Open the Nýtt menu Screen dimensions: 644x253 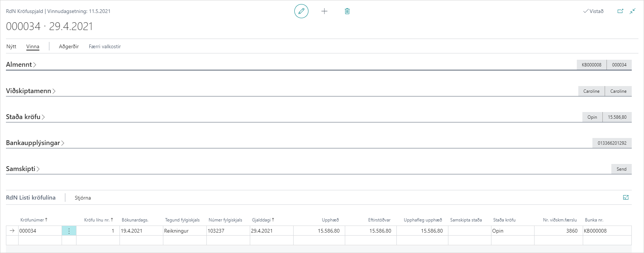[x=11, y=46]
